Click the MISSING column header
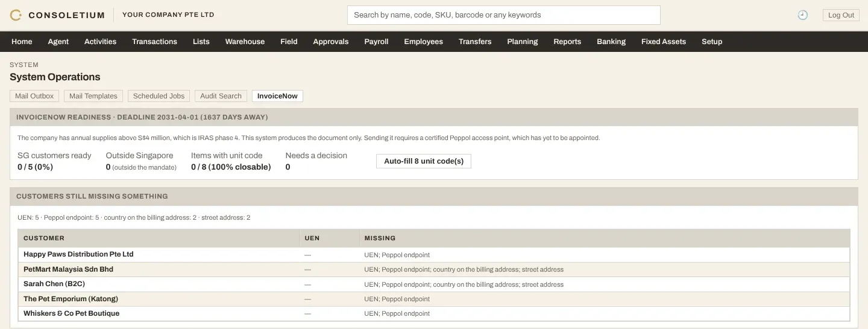The image size is (868, 329). pyautogui.click(x=604, y=238)
